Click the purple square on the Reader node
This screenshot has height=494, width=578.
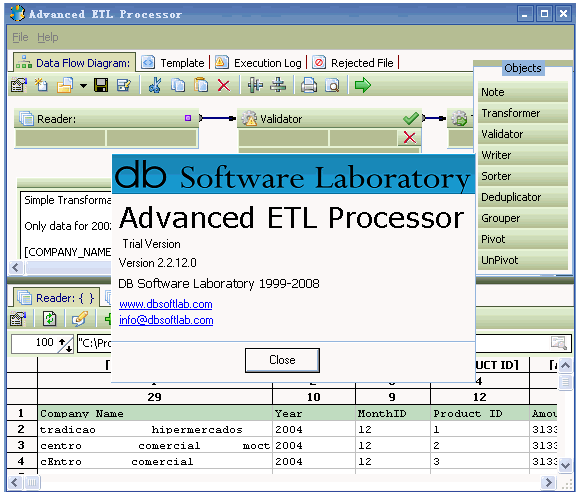coord(188,118)
